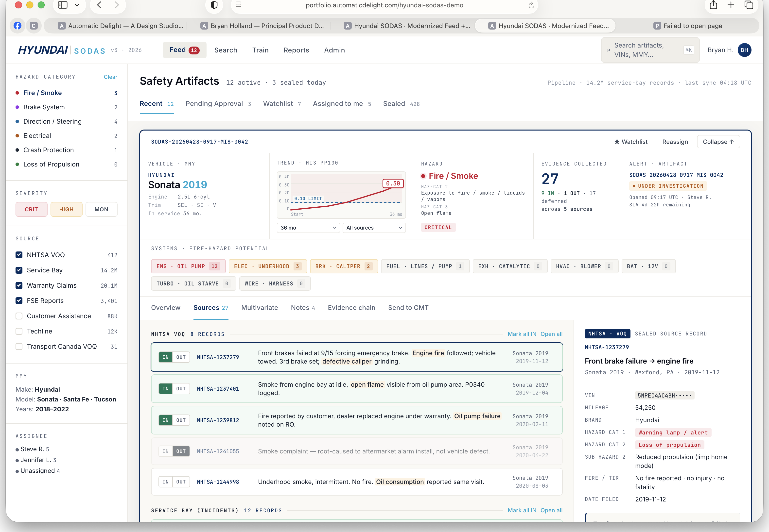
Task: Uncheck the Warranty Claims source
Action: pos(19,286)
